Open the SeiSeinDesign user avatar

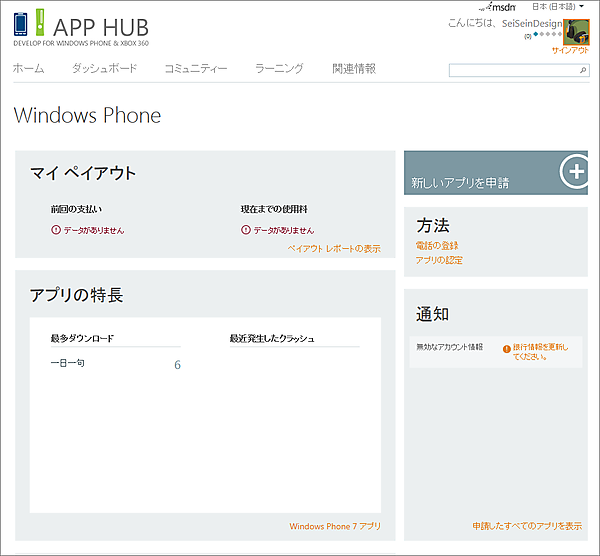(576, 32)
